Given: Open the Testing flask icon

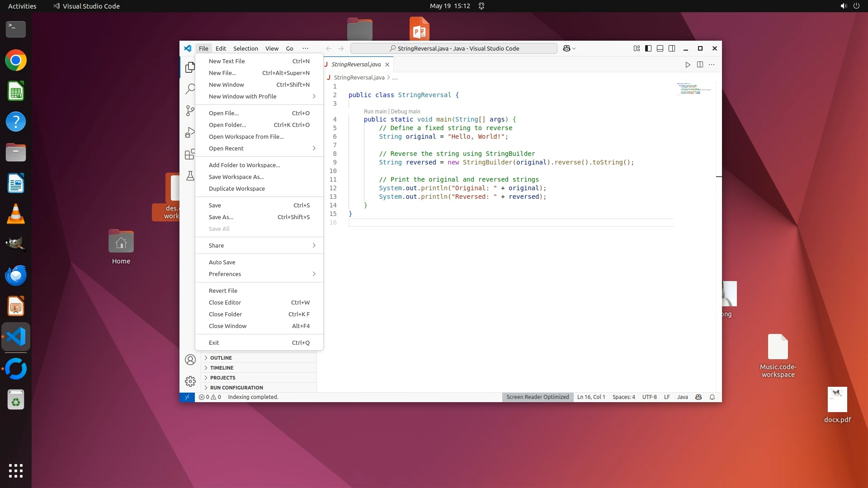Looking at the screenshot, I should 190,176.
